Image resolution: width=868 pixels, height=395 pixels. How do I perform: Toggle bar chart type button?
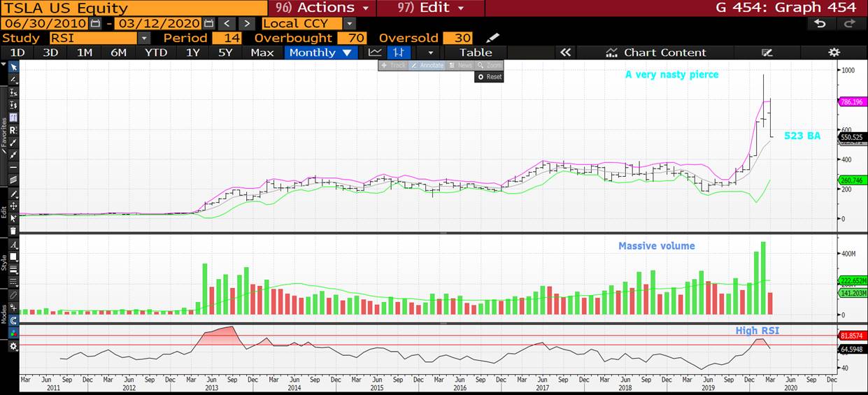click(398, 52)
